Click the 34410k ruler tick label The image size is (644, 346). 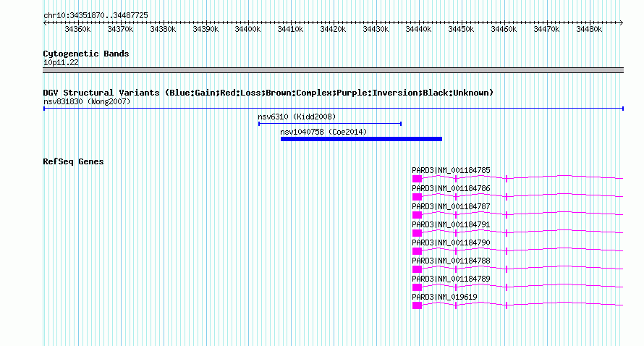[x=290, y=29]
